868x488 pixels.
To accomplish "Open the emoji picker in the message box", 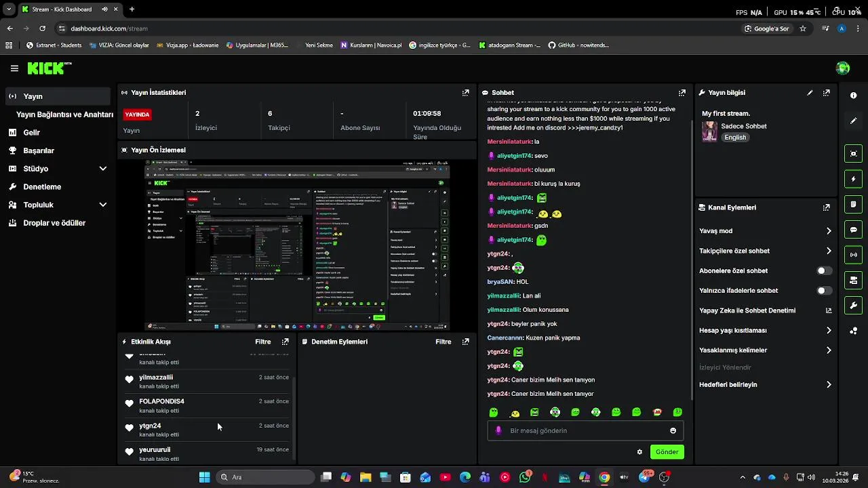I will pos(673,430).
